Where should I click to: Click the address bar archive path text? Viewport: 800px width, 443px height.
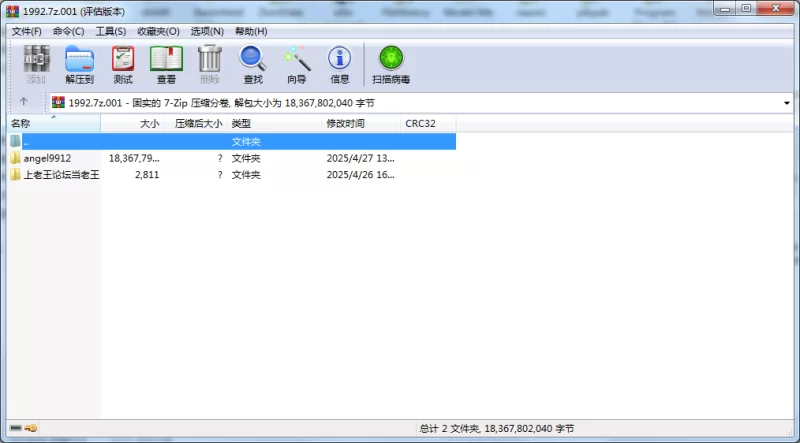[221, 103]
